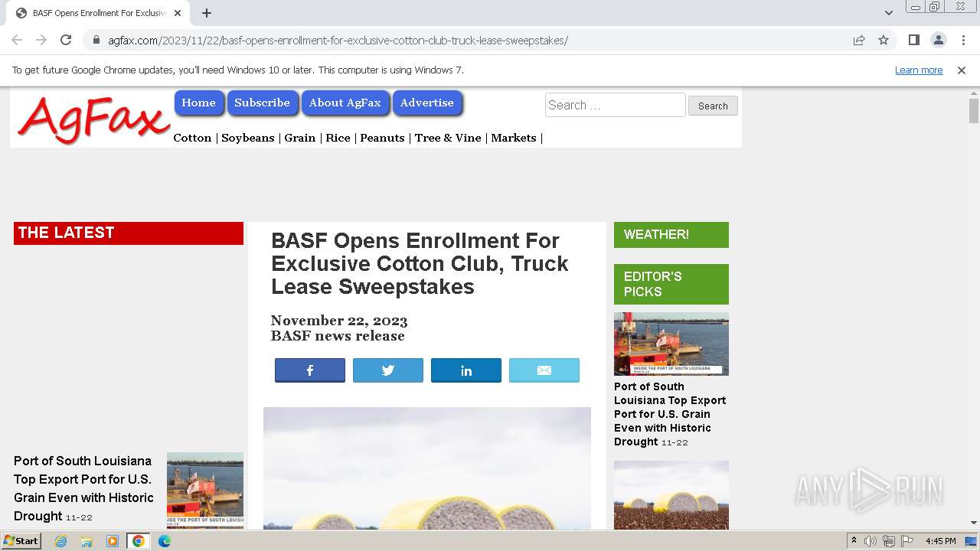Open cotton bales thumbnail in Editor's Picks
This screenshot has width=980, height=551.
coord(671,495)
